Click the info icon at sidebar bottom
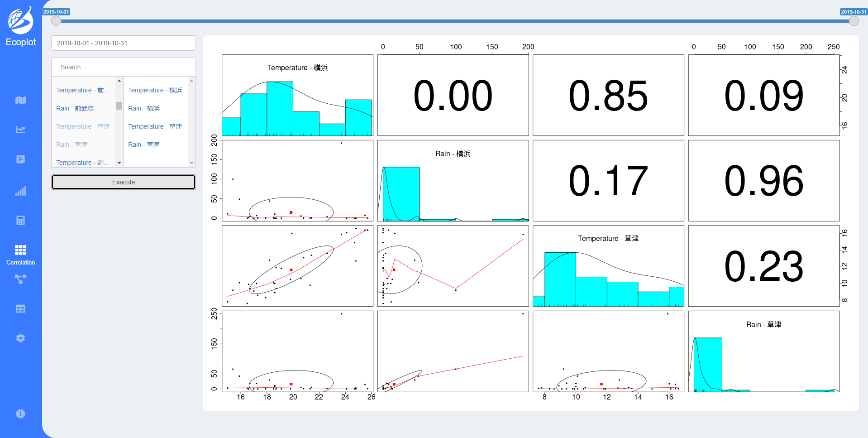This screenshot has width=868, height=438. (20, 414)
